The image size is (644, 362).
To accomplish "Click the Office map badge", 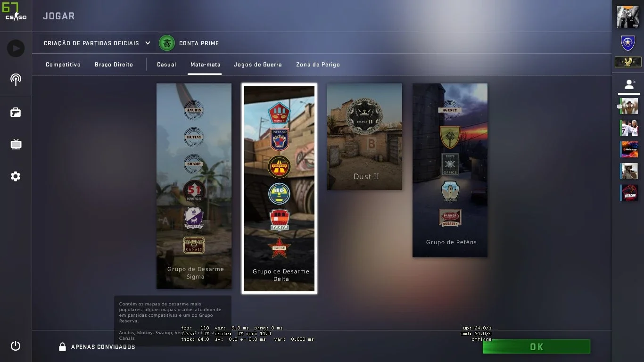I will 450,164.
